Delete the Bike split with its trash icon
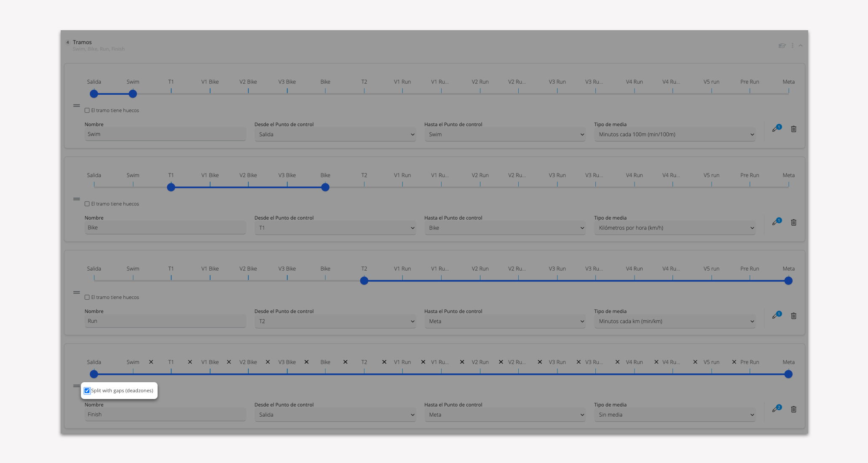868x463 pixels. pyautogui.click(x=793, y=222)
